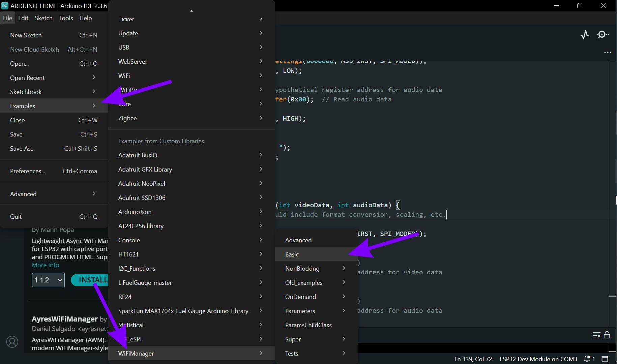617x364 pixels.
Task: Open the Edit menu
Action: (x=23, y=18)
